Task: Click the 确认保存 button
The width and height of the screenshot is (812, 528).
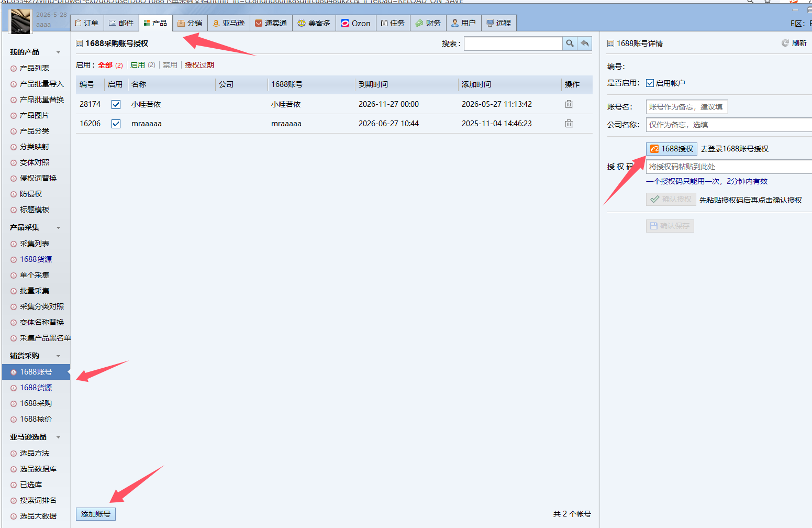Action: click(x=670, y=226)
